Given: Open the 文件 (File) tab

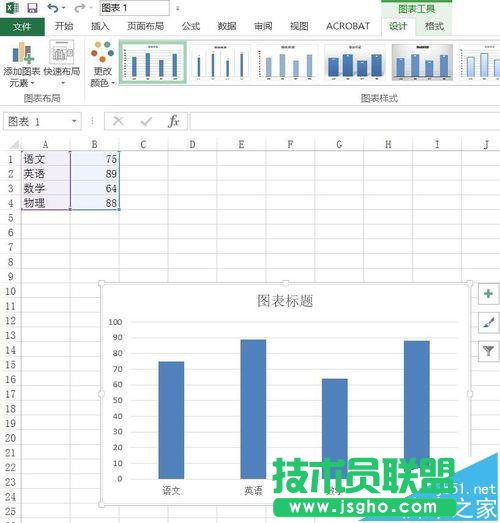Looking at the screenshot, I should coord(22,27).
